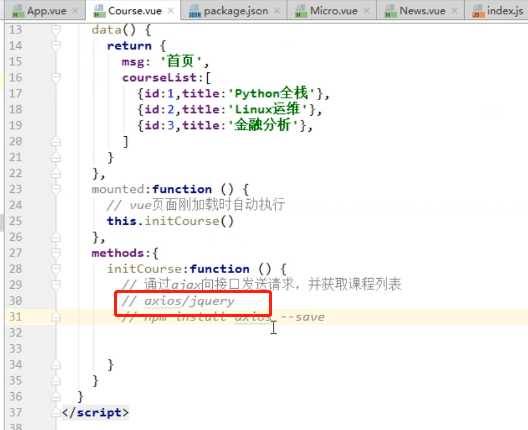Screen dimensions: 528x430
Task: Collapse the initCourse function fold on line 28
Action: (x=56, y=269)
